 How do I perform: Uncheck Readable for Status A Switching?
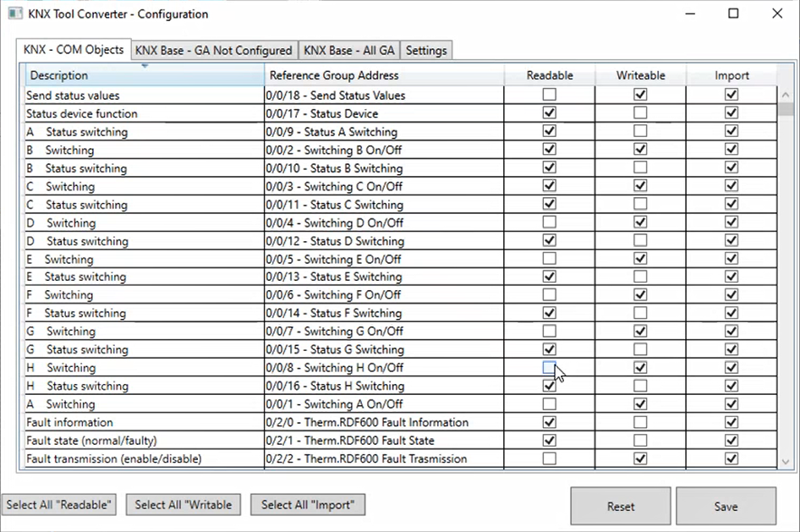coord(550,131)
